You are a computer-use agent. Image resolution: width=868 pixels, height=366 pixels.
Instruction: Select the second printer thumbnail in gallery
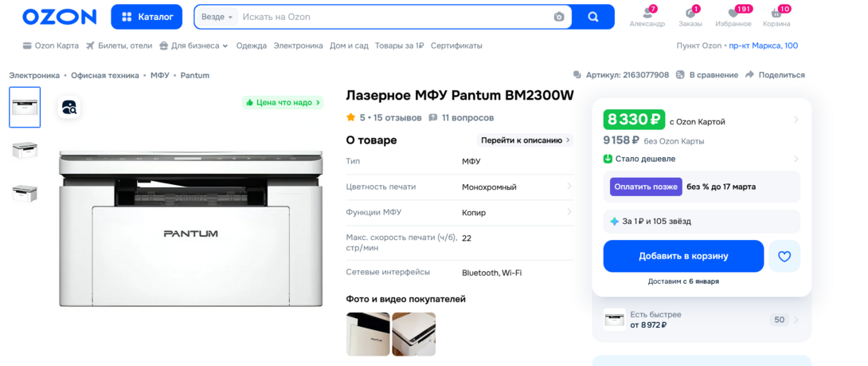click(25, 150)
